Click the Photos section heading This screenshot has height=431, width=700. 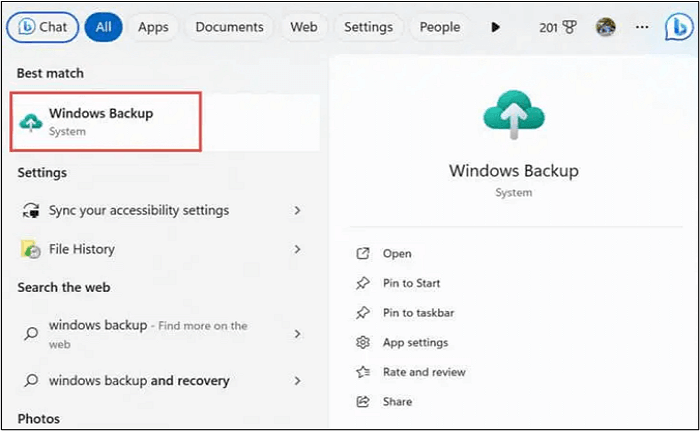[x=39, y=419]
